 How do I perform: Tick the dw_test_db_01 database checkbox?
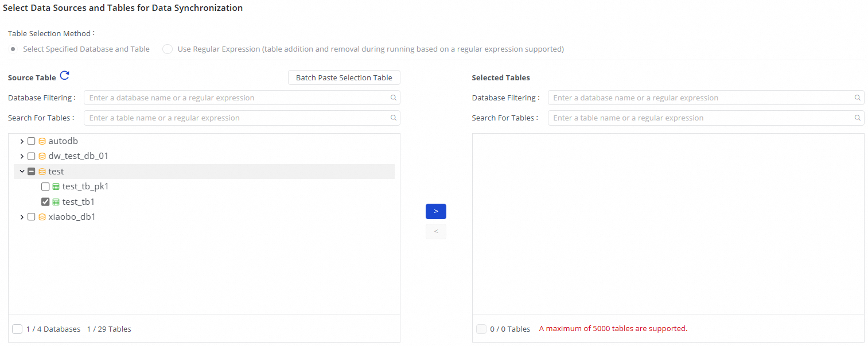pos(32,156)
